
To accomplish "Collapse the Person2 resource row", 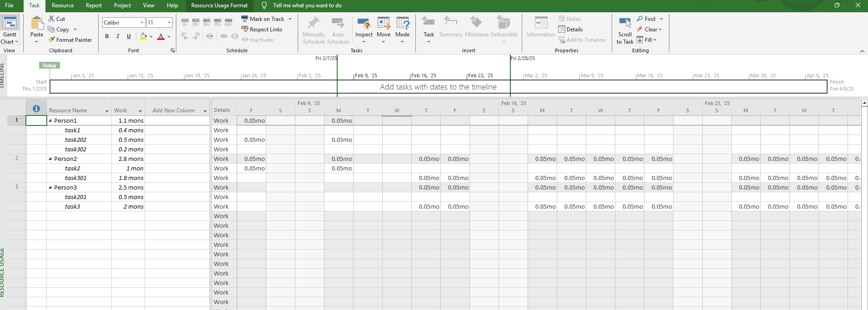I will click(50, 159).
